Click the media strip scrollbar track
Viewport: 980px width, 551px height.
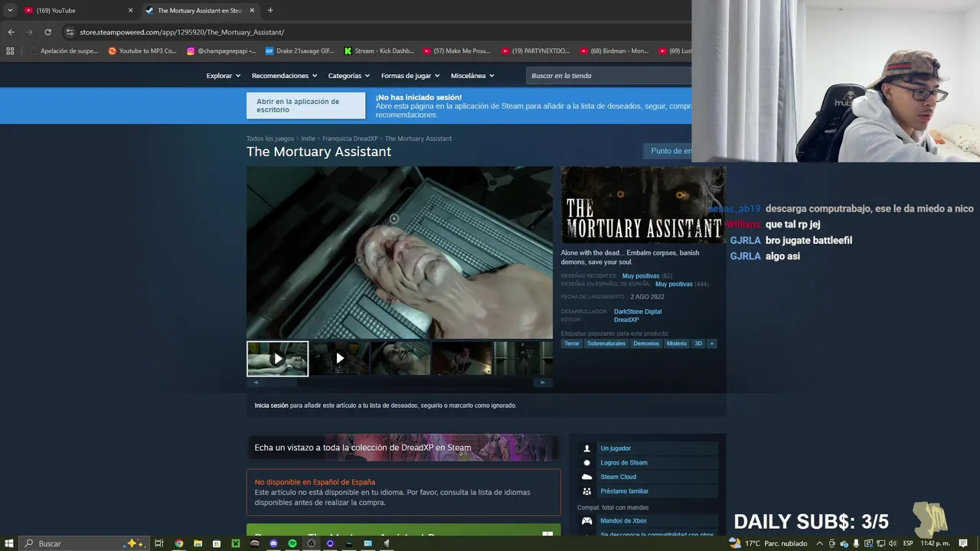(x=399, y=382)
